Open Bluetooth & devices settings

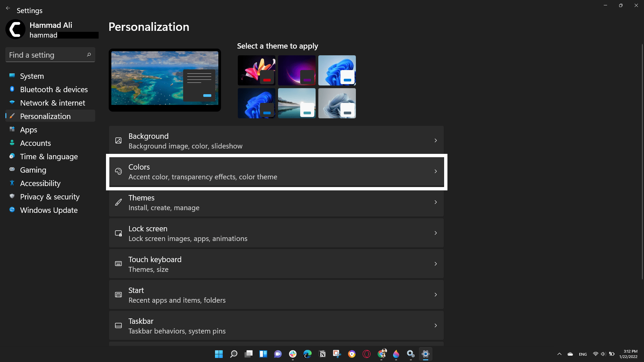click(54, 89)
